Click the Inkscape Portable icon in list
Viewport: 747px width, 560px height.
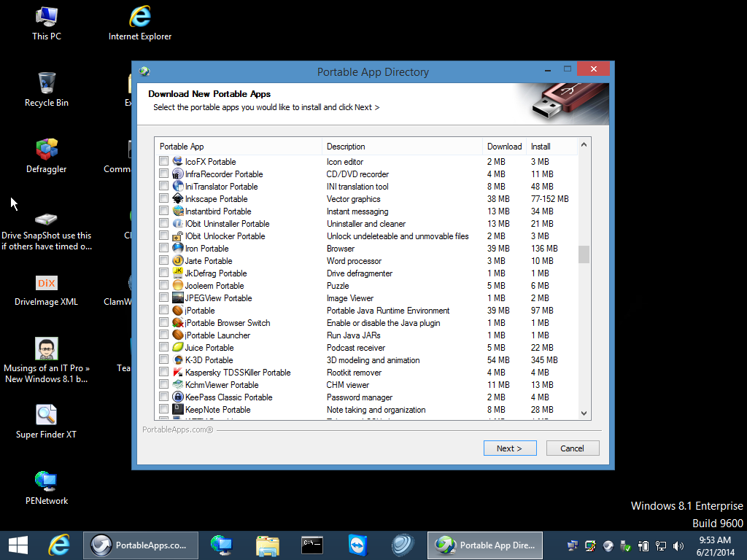point(178,198)
